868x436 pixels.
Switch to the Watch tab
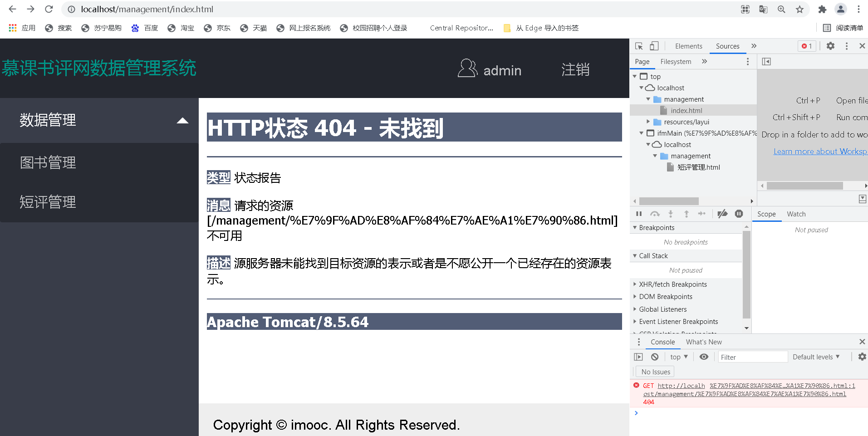[x=796, y=214]
